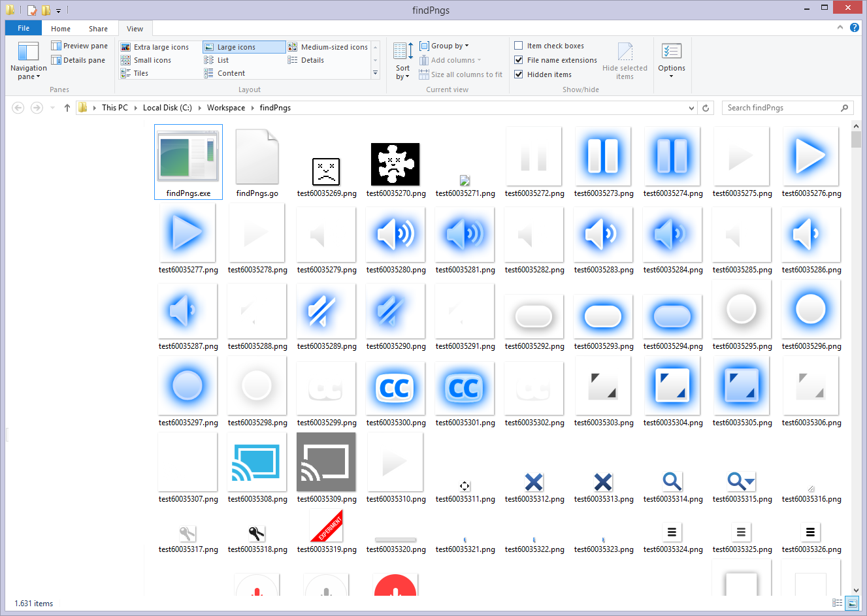Enable Item check boxes
The image size is (867, 616).
click(519, 46)
